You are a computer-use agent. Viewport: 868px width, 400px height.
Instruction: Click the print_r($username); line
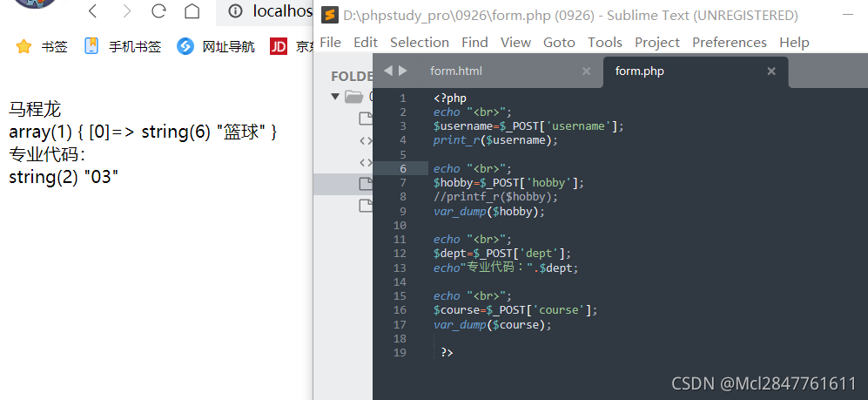click(x=496, y=140)
